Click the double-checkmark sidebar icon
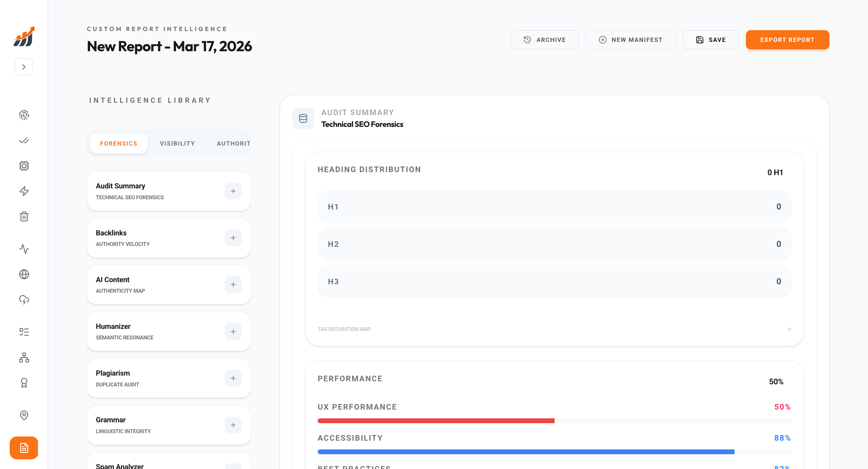Image resolution: width=868 pixels, height=469 pixels. coord(24,140)
